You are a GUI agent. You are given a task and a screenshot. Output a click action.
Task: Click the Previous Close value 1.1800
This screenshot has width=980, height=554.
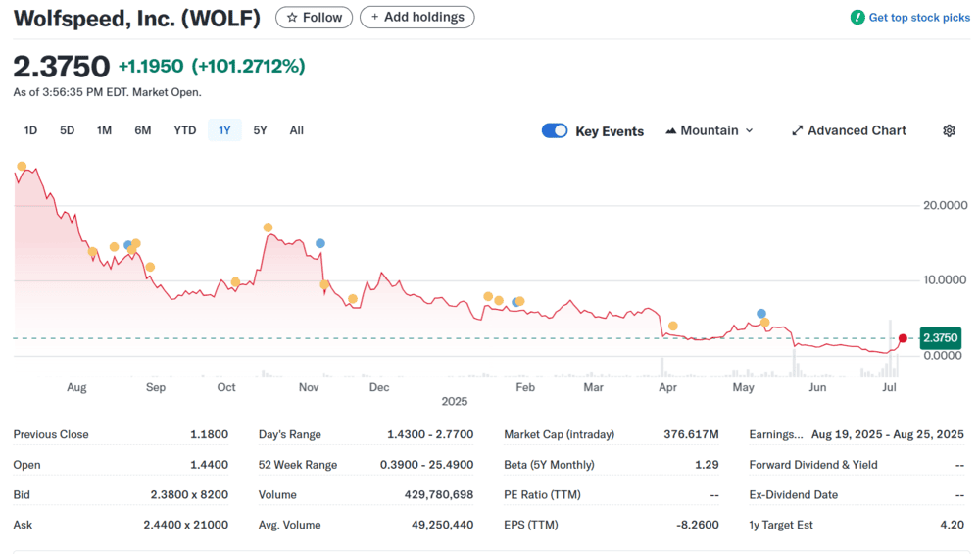click(210, 434)
